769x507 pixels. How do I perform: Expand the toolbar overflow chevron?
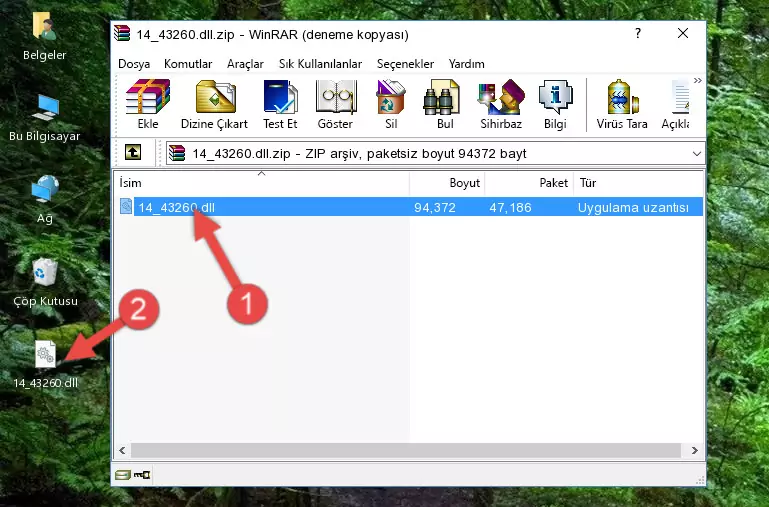click(697, 81)
